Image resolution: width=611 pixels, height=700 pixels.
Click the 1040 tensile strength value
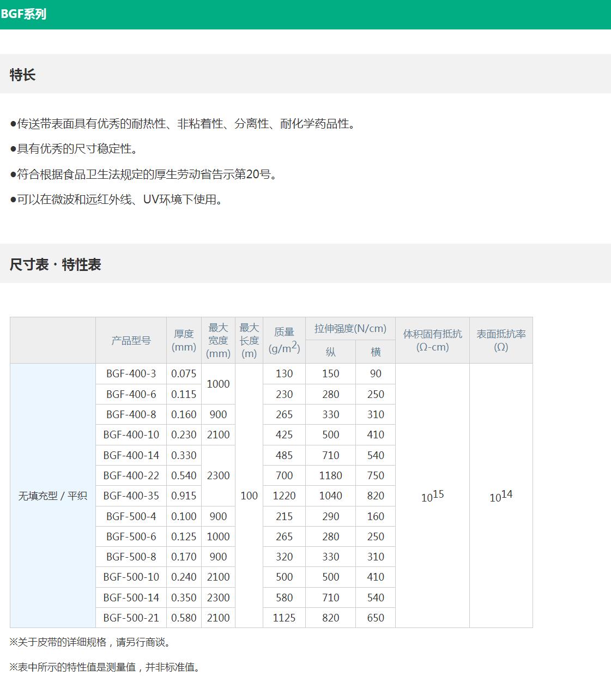[x=330, y=496]
